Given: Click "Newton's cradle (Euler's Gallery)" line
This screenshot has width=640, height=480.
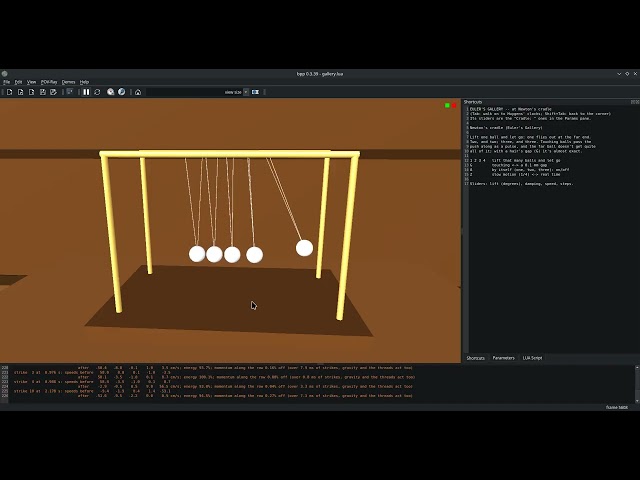Looking at the screenshot, I should (506, 128).
